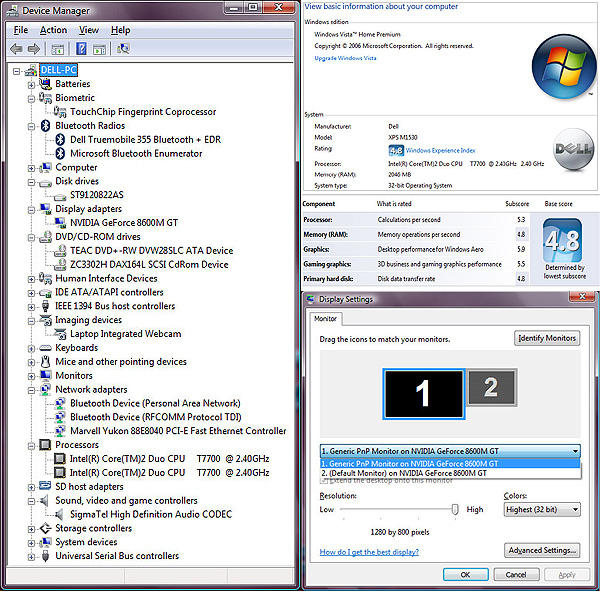Select monitor 2 thumbnail
The height and width of the screenshot is (593, 600).
492,387
